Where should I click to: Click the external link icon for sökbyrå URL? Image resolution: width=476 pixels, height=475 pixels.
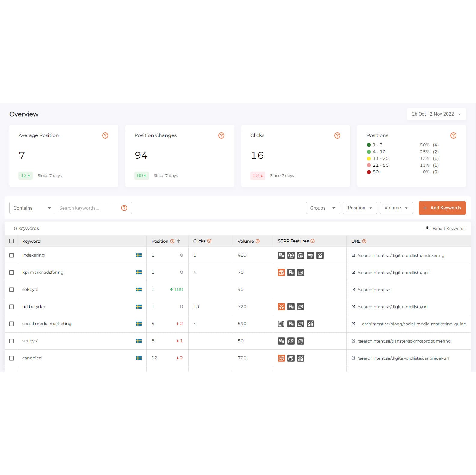click(353, 290)
